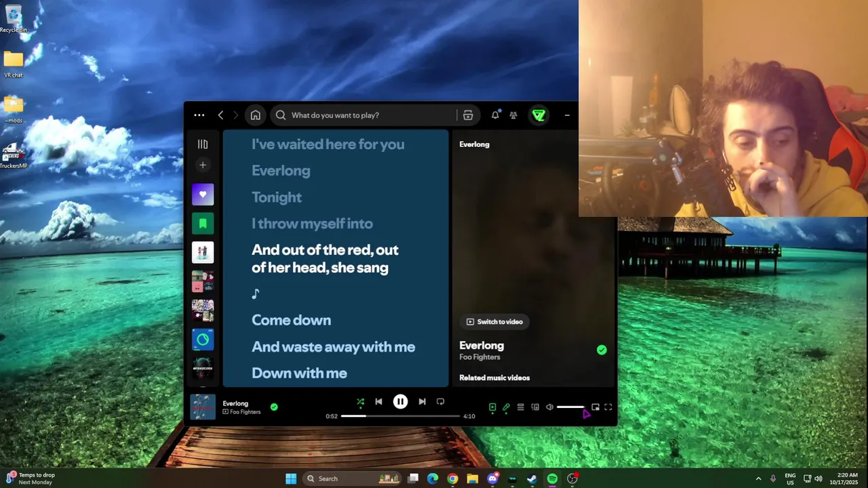The image size is (868, 488).
Task: Click Switch to video button
Action: [495, 322]
